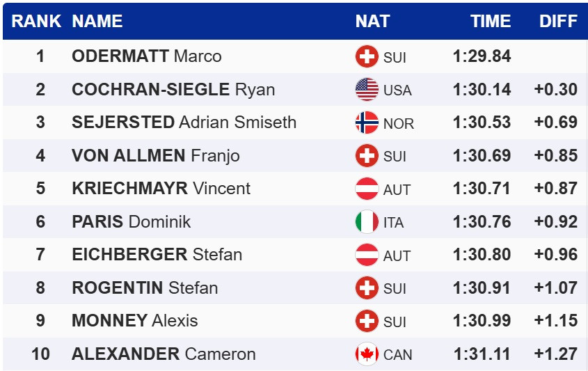Click Swiss flag in Monney's row
Viewport: 588px width, 371px height.
coord(367,321)
